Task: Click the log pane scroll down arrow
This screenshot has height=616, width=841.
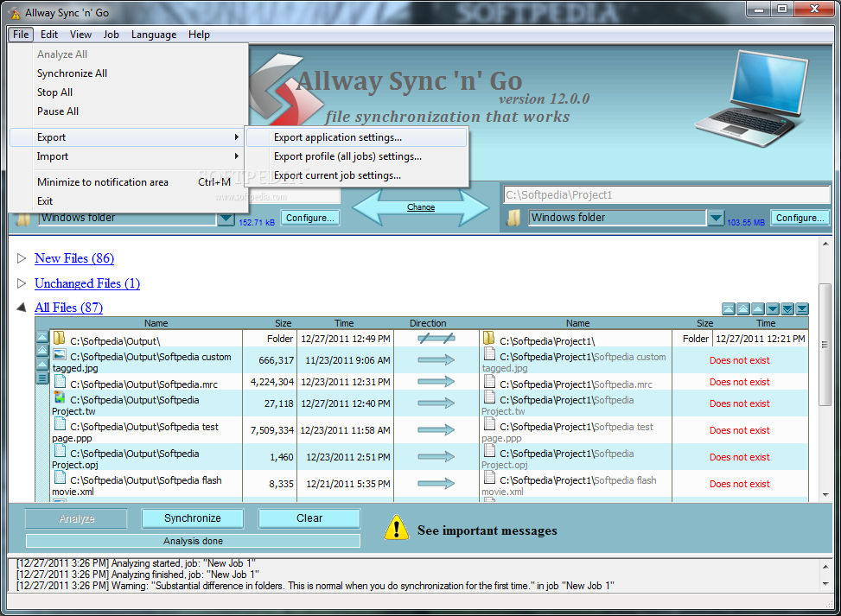Action: (825, 584)
